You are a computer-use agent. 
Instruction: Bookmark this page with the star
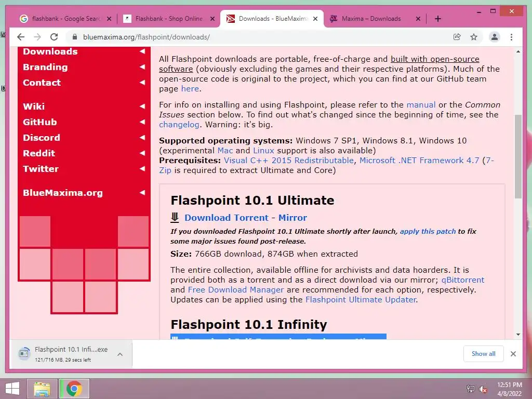point(474,37)
